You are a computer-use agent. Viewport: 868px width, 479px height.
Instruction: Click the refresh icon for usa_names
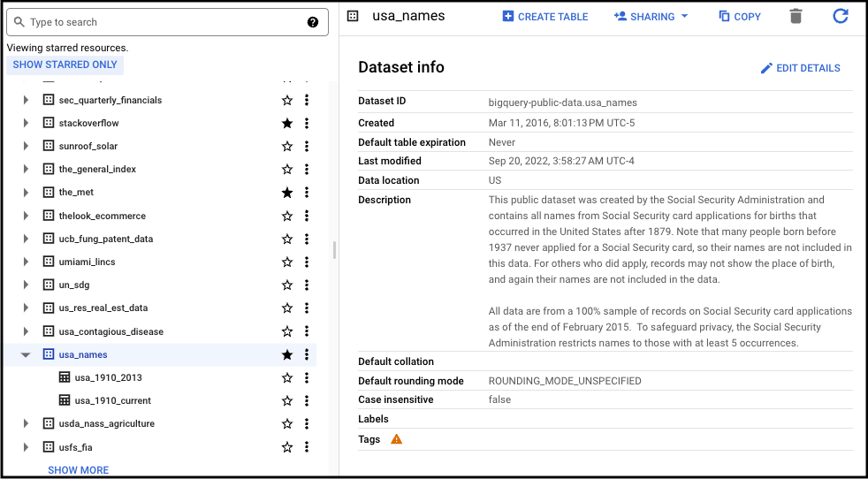tap(841, 16)
